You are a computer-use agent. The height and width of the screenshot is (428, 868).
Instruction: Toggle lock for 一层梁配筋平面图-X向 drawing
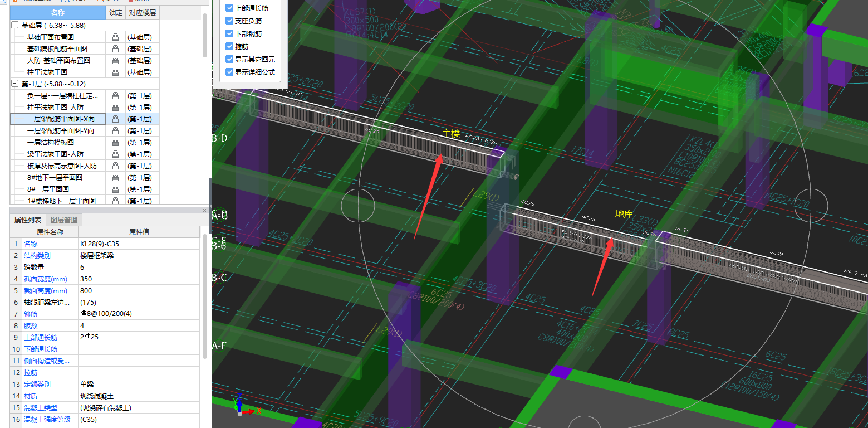(x=115, y=119)
